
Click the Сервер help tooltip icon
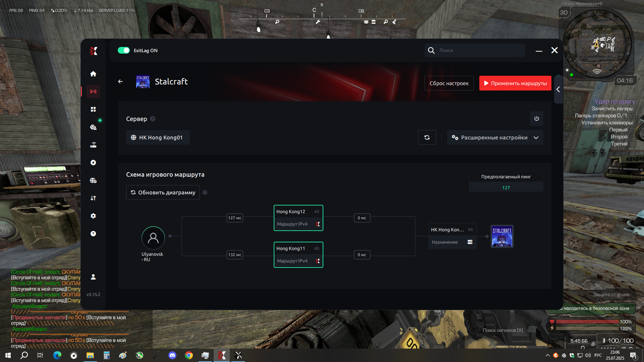153,119
